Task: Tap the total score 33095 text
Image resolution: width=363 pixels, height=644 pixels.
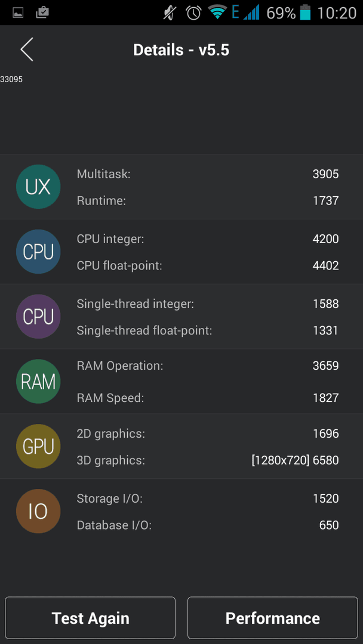Action: pos(11,79)
